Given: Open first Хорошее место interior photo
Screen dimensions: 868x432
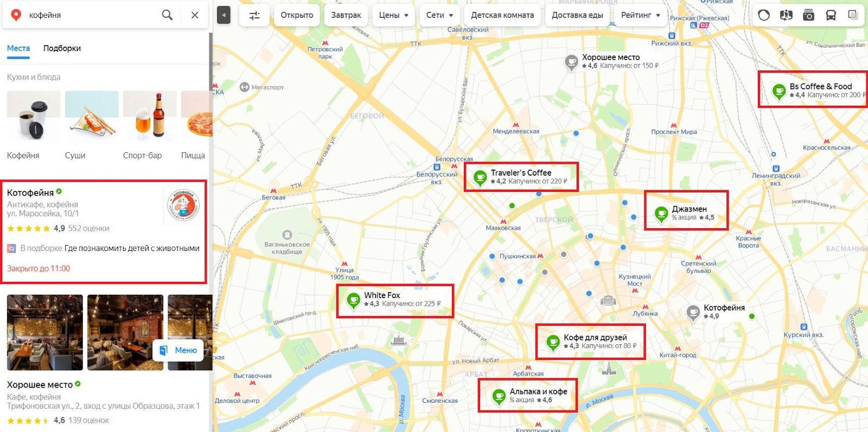Looking at the screenshot, I should click(x=45, y=333).
